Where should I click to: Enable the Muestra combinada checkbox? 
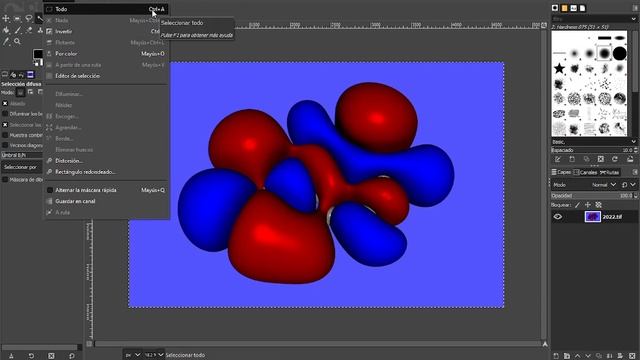tap(5, 135)
